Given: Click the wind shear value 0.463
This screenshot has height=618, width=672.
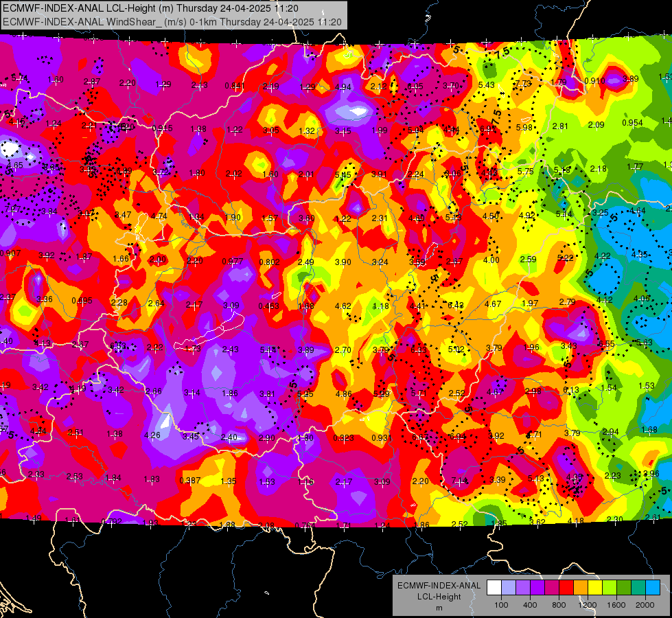Looking at the screenshot, I should click(x=268, y=306).
